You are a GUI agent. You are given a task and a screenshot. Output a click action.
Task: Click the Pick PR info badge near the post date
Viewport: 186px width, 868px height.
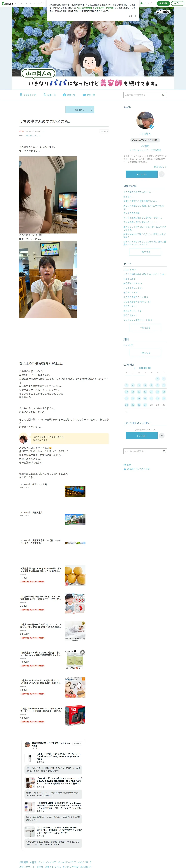tap(104, 131)
